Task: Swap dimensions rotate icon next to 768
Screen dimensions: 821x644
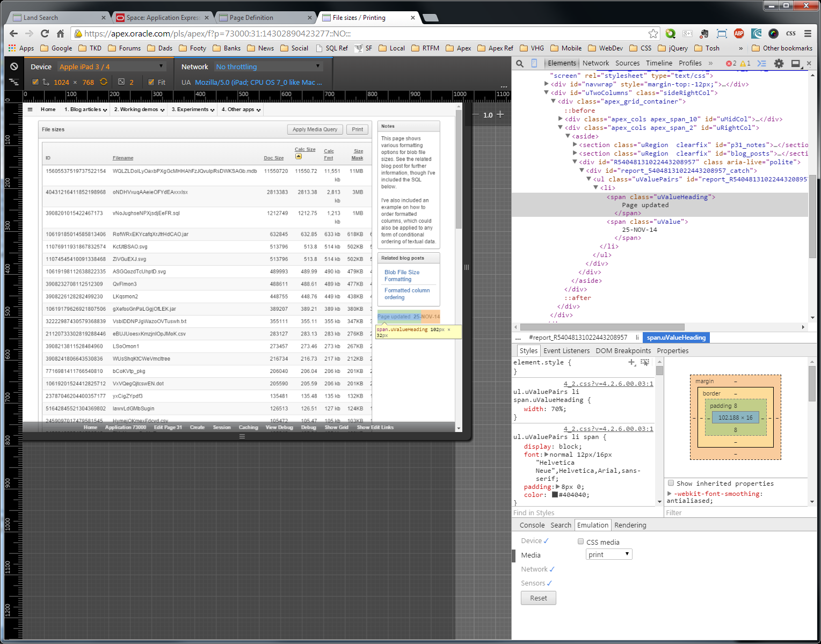Action: [104, 82]
